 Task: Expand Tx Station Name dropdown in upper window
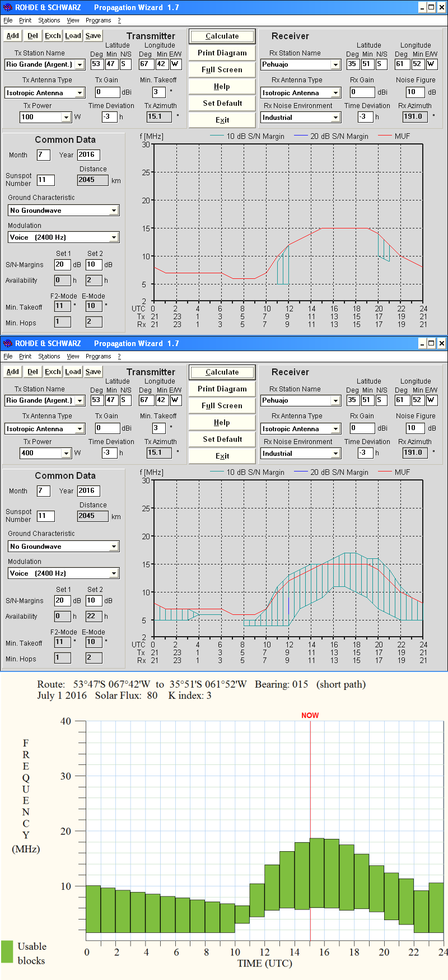[x=80, y=65]
